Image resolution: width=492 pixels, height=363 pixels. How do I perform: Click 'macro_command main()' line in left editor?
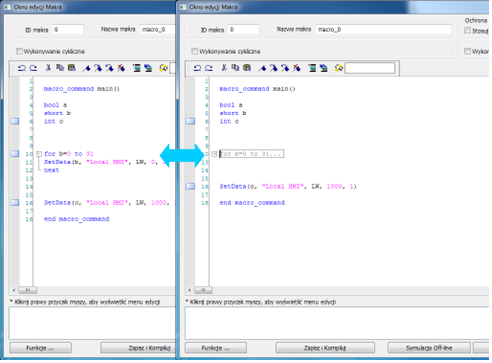click(x=82, y=89)
